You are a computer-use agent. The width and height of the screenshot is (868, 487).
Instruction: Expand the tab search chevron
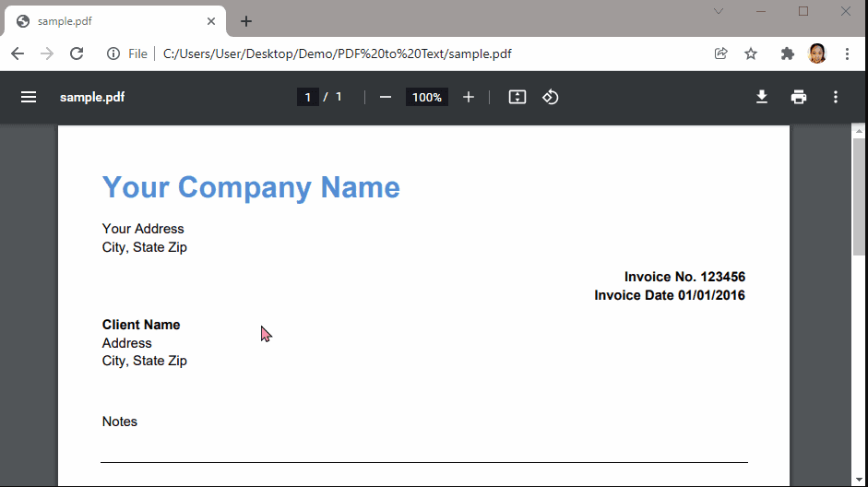(x=719, y=11)
